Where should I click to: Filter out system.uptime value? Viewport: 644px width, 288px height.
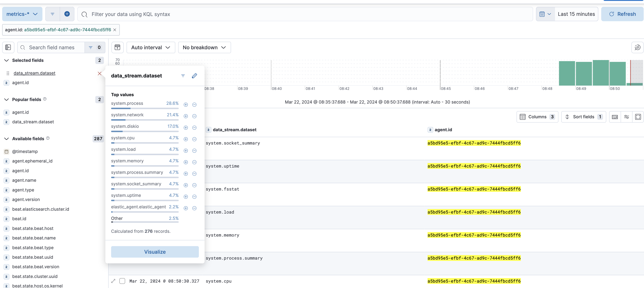[194, 197]
